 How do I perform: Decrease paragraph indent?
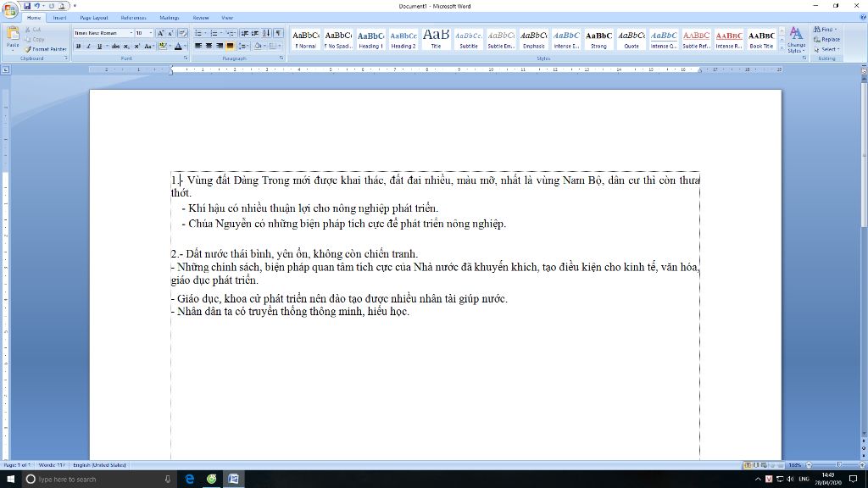[245, 33]
